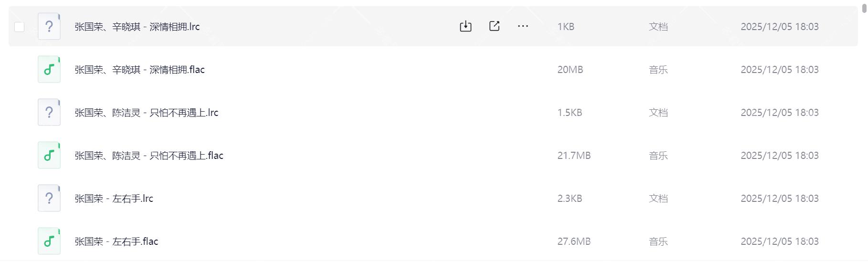The height and width of the screenshot is (262, 868).
Task: Click music icon of 左右手.flac
Action: click(49, 241)
